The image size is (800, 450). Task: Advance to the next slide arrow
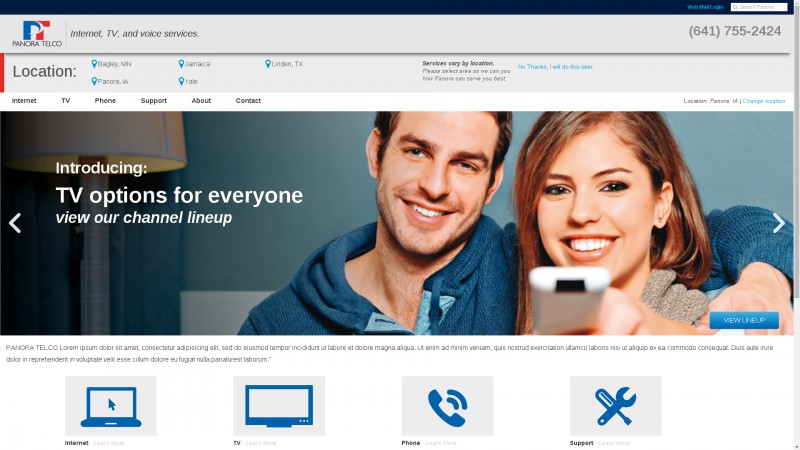[x=779, y=223]
